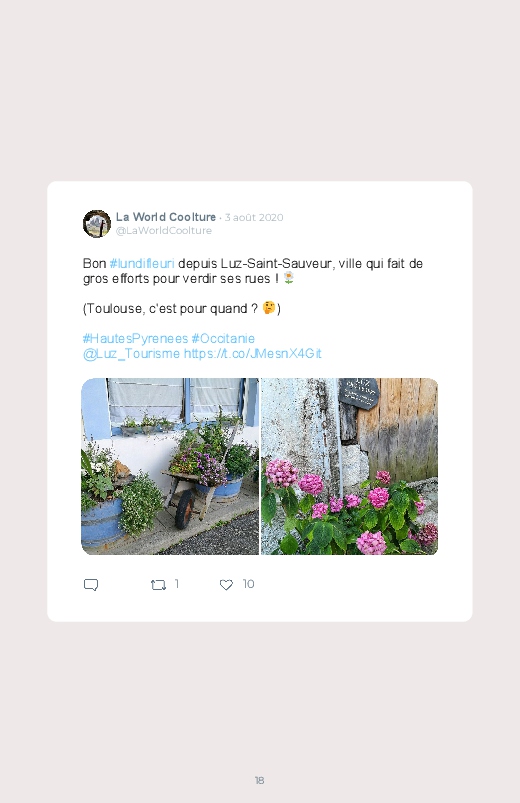Click the @LaWorldCoolture handle
This screenshot has width=520, height=803.
pyautogui.click(x=163, y=230)
